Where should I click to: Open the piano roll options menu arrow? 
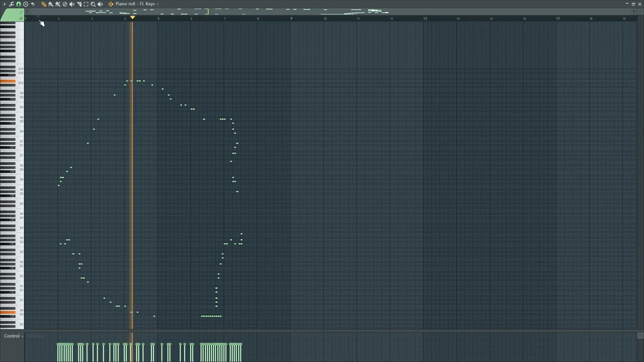coord(5,4)
